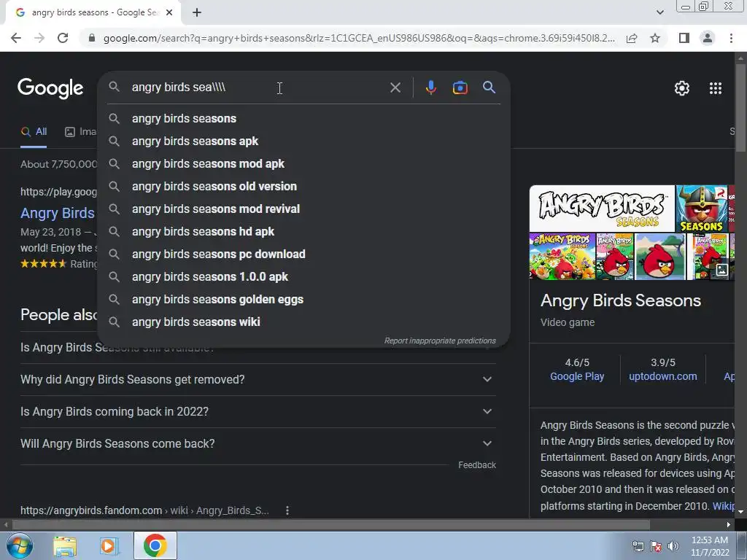Reload the current page

coord(63,38)
